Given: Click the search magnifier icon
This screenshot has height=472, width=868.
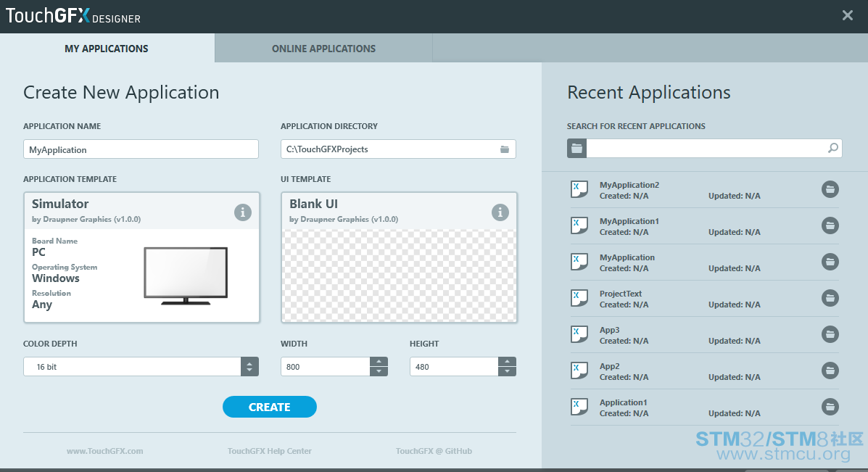Looking at the screenshot, I should click(x=832, y=149).
